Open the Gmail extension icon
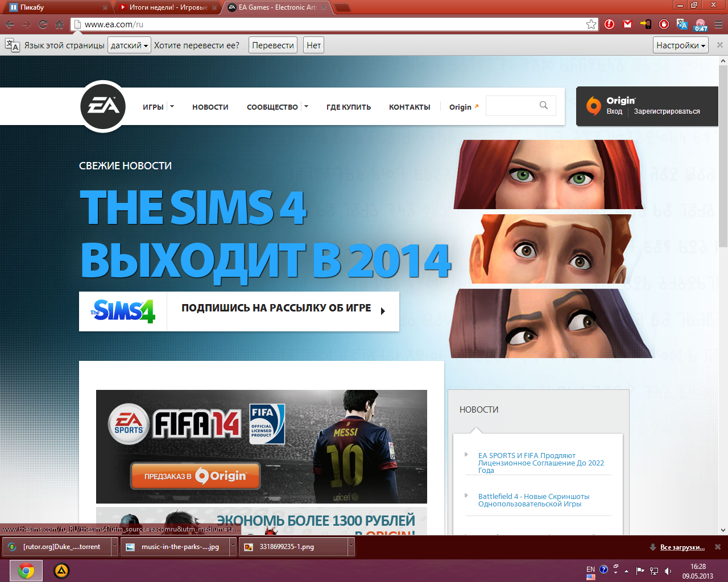Image resolution: width=728 pixels, height=582 pixels. 628,24
